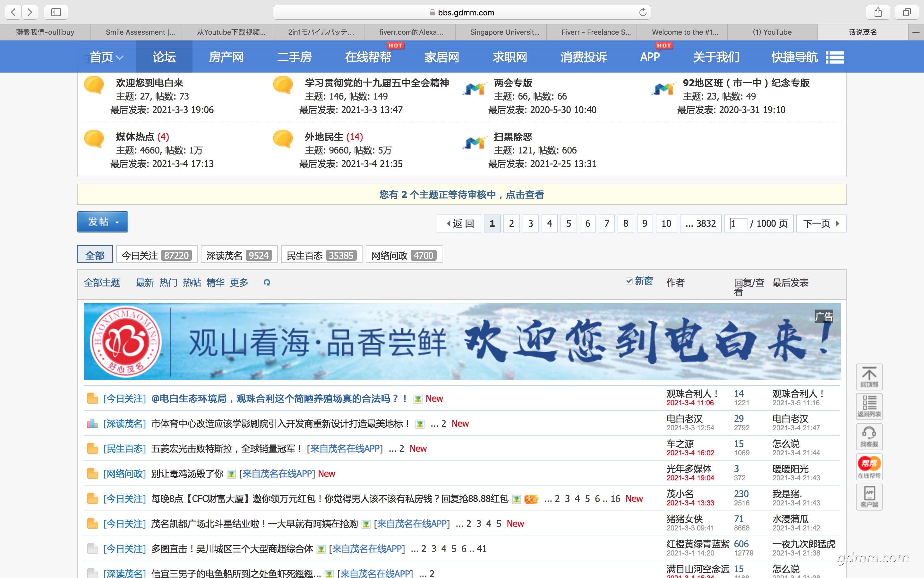The image size is (924, 578).
Task: Switch to the 今日关注 category tab
Action: tap(157, 255)
